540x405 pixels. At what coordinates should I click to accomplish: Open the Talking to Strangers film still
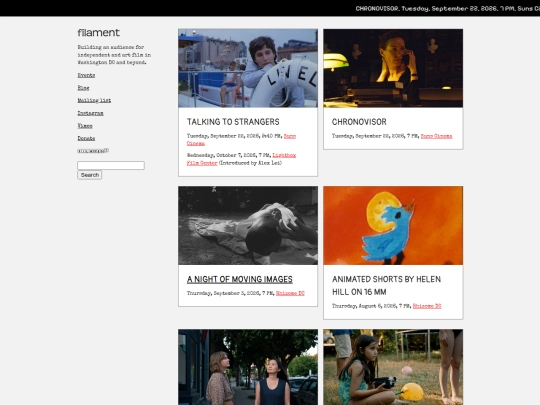coord(248,68)
